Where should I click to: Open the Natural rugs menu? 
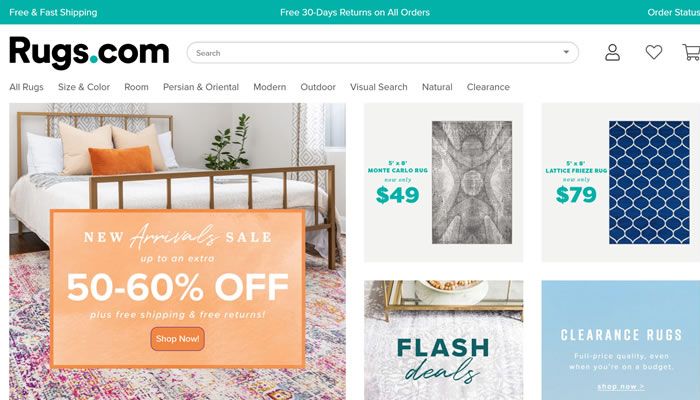pyautogui.click(x=437, y=87)
